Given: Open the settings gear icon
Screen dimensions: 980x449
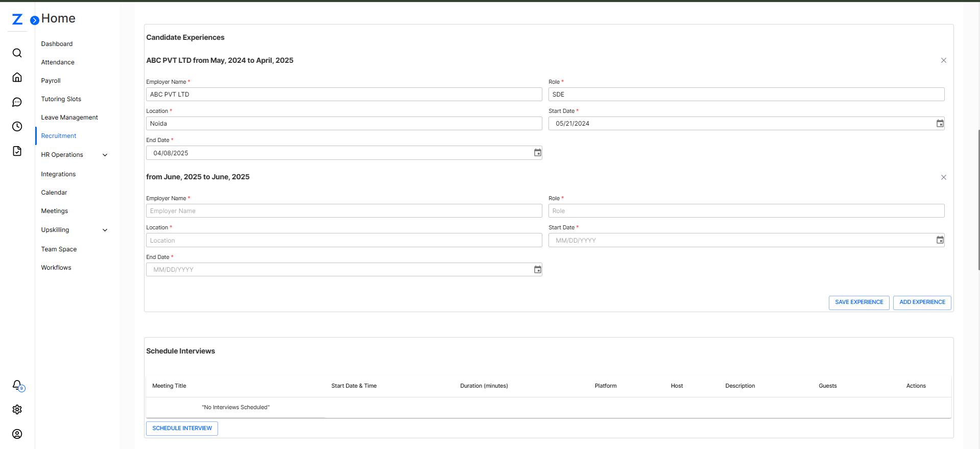Looking at the screenshot, I should [x=17, y=410].
